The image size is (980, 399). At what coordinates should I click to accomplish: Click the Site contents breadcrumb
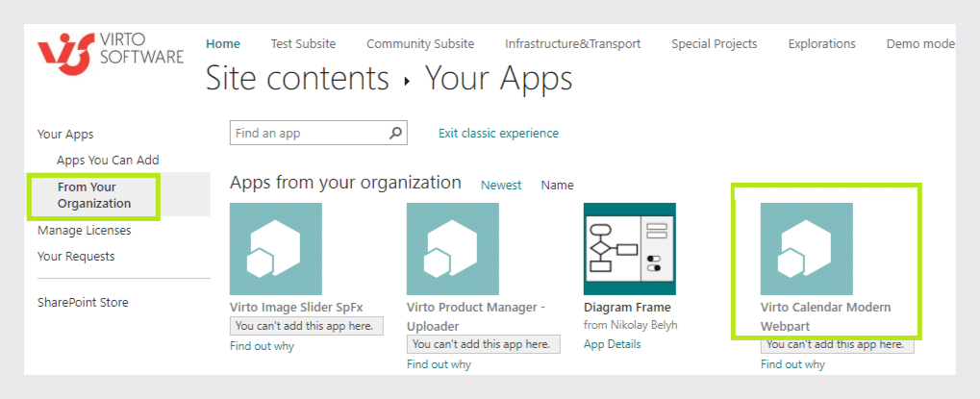click(297, 79)
